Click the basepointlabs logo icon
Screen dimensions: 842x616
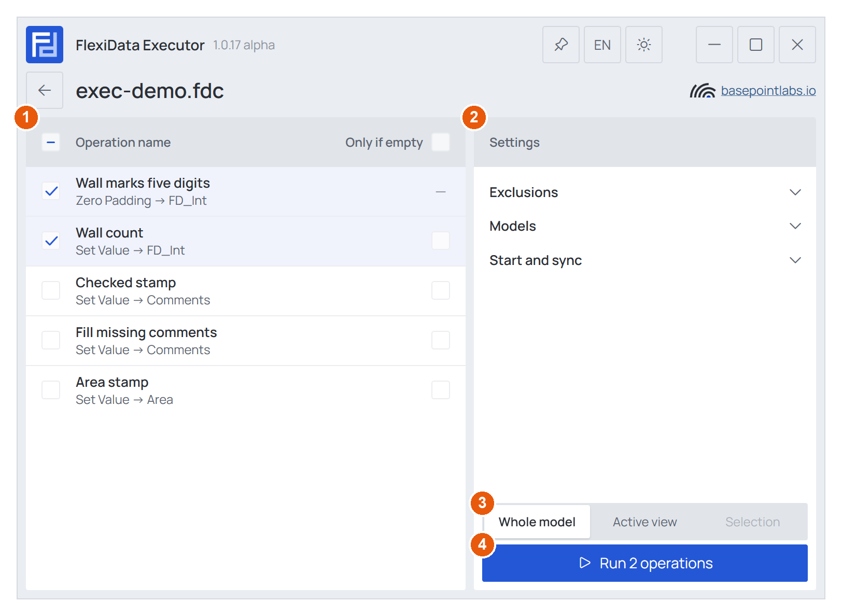(703, 91)
